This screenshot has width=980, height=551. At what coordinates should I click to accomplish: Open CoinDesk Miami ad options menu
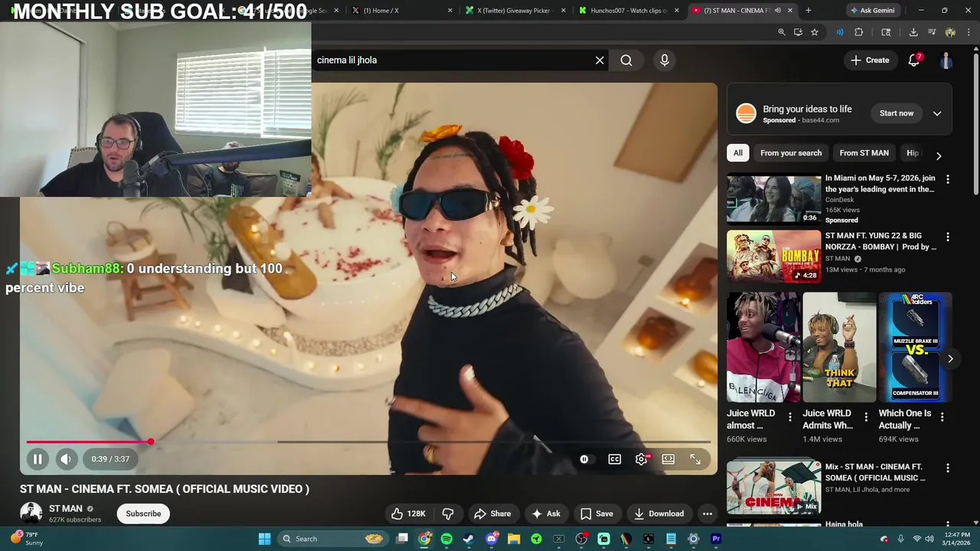click(948, 179)
